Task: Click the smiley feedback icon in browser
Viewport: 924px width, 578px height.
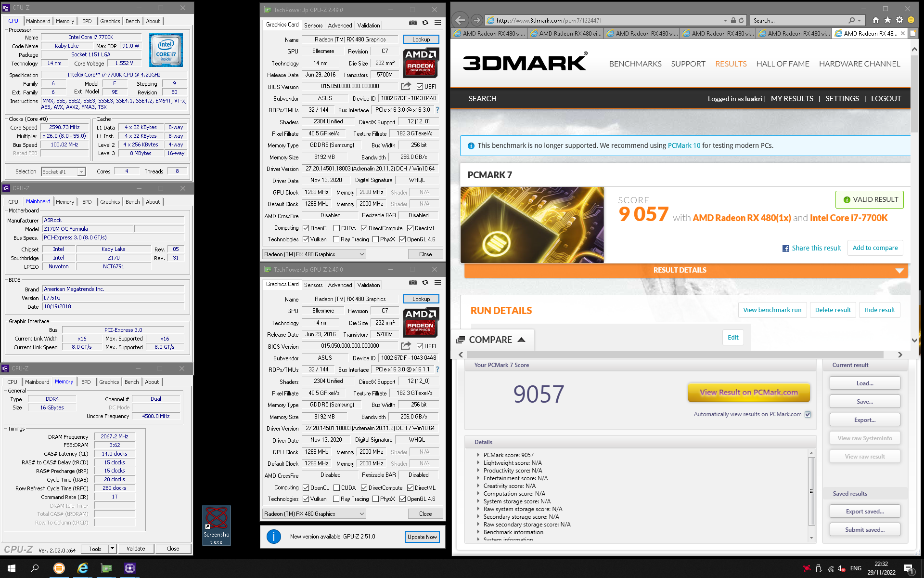Action: point(911,20)
